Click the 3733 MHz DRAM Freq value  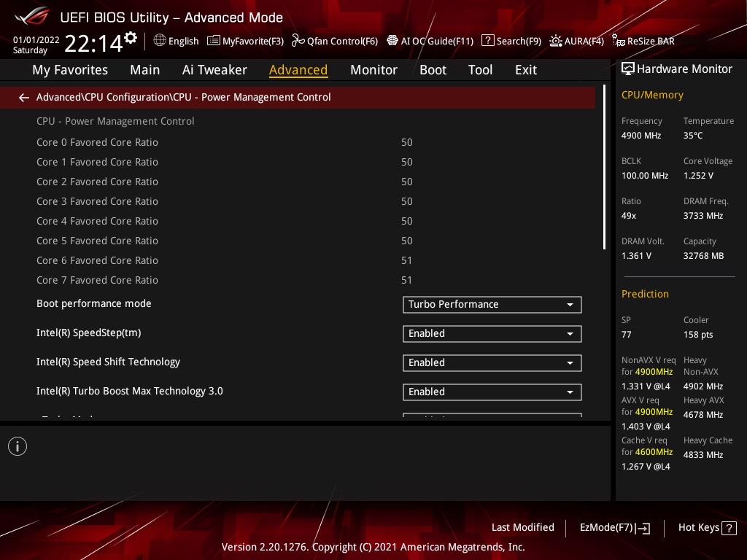703,216
